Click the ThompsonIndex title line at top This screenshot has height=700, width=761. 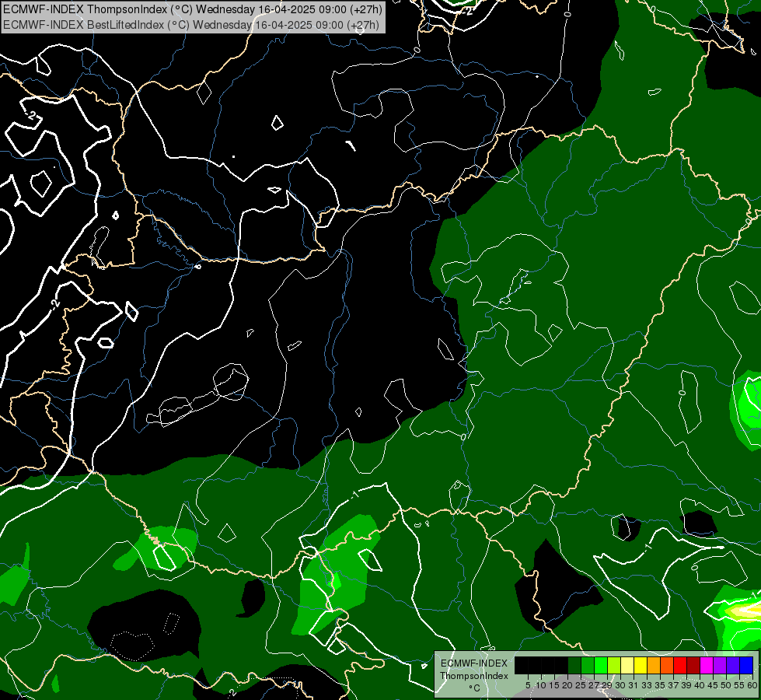pyautogui.click(x=193, y=9)
